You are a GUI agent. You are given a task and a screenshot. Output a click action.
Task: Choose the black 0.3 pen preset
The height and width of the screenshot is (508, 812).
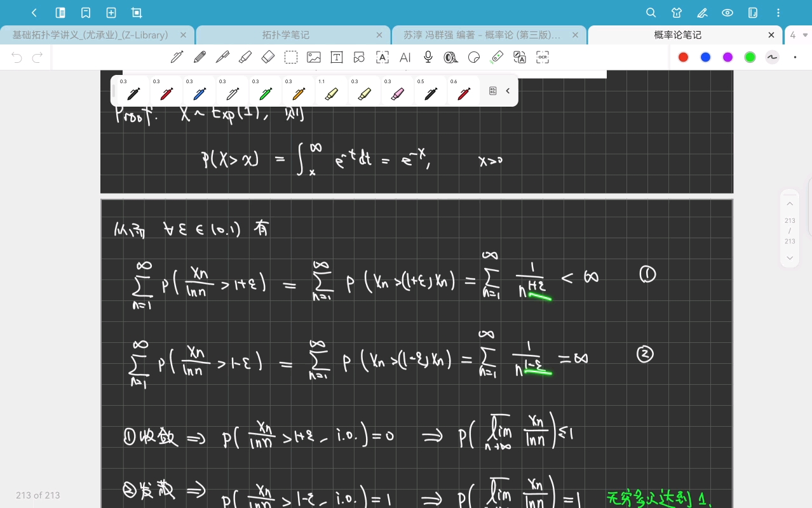[x=133, y=91]
